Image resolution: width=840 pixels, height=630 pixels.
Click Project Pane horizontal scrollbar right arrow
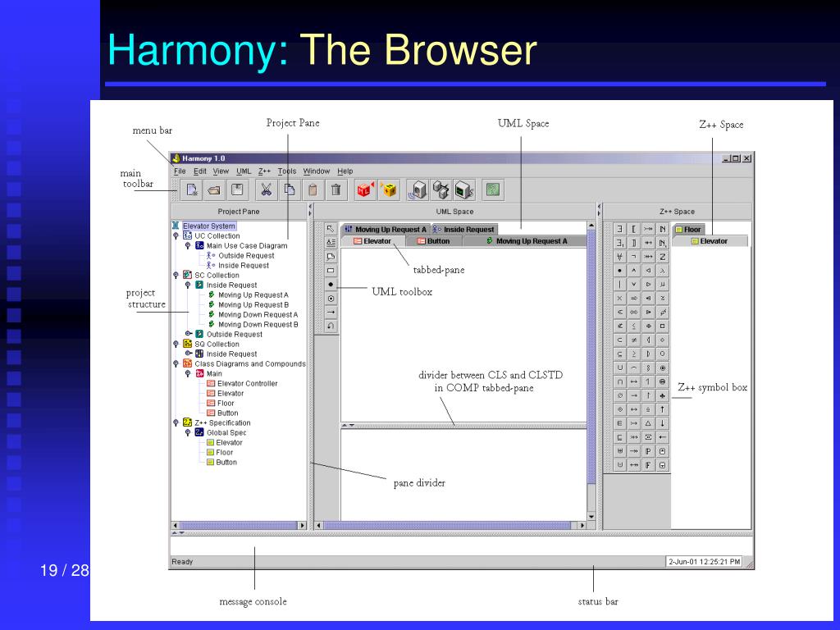[x=302, y=526]
